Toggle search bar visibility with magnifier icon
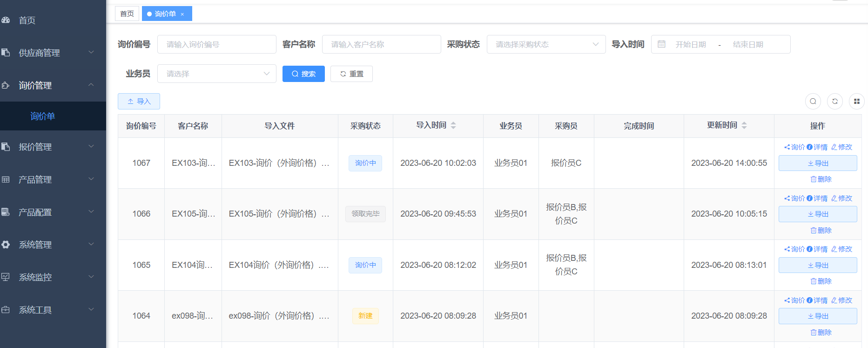The image size is (868, 348). click(x=813, y=101)
